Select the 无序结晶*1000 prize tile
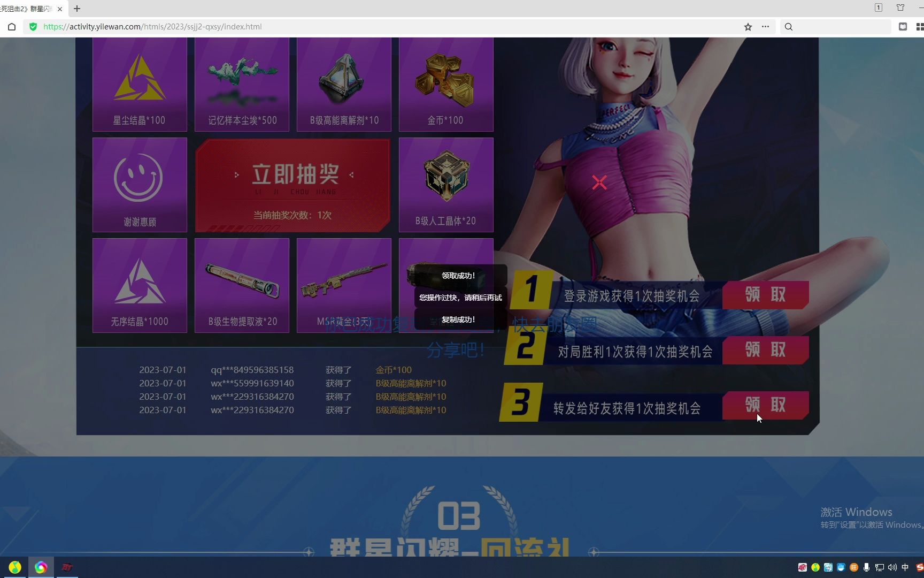This screenshot has width=924, height=578. (x=140, y=285)
